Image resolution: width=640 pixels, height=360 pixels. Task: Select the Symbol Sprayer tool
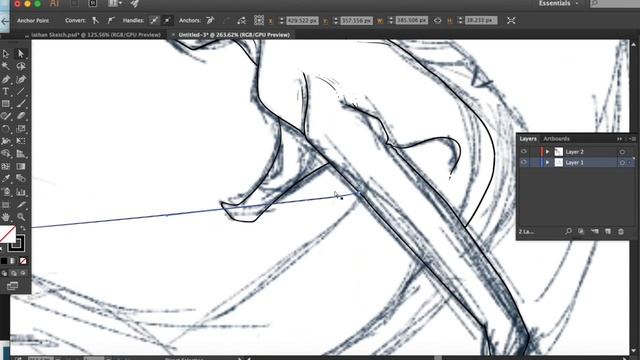click(6, 192)
